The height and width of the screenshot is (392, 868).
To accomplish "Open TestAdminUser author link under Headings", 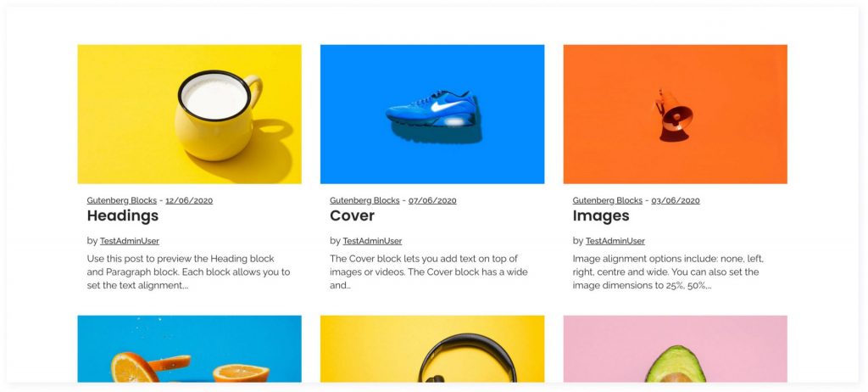I will tap(130, 241).
